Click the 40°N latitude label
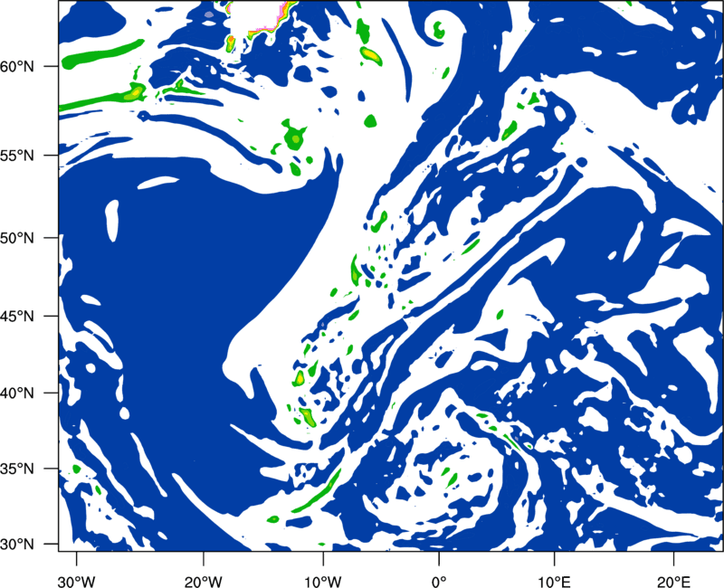724x588 pixels. 17,393
